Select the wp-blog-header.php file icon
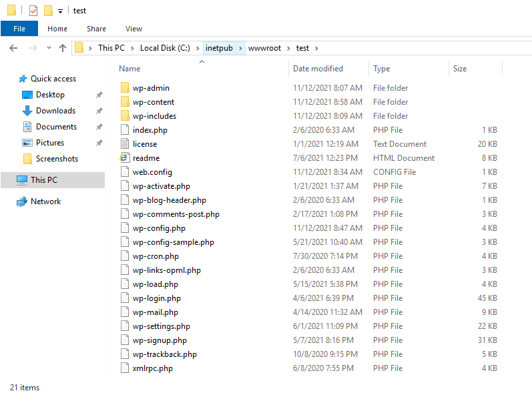Screen dimensions: 532x393 [x=125, y=200]
